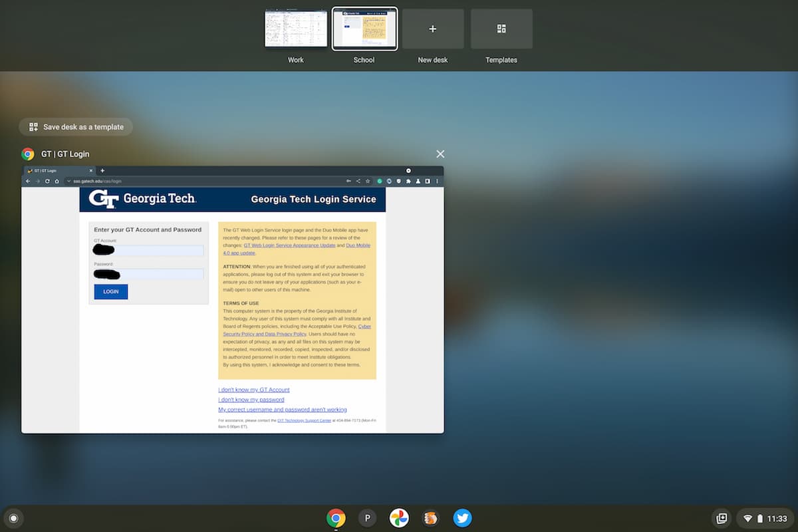
Task: Open the launcher circle in the shelf
Action: tap(13, 518)
